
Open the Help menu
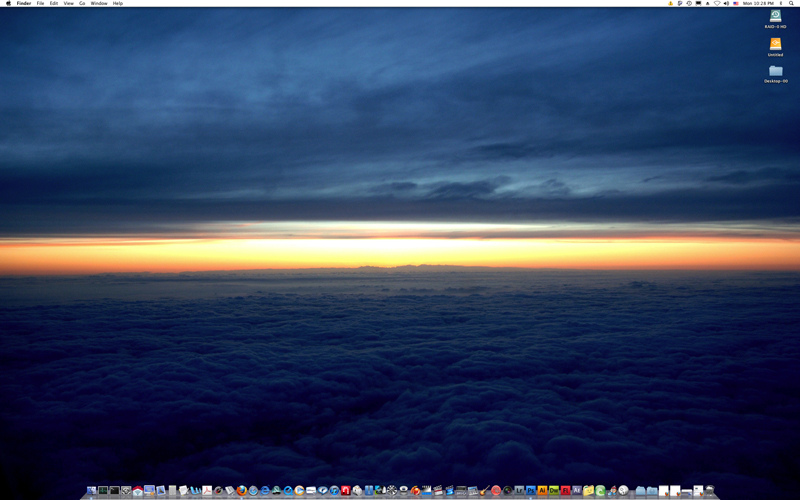tap(118, 3)
